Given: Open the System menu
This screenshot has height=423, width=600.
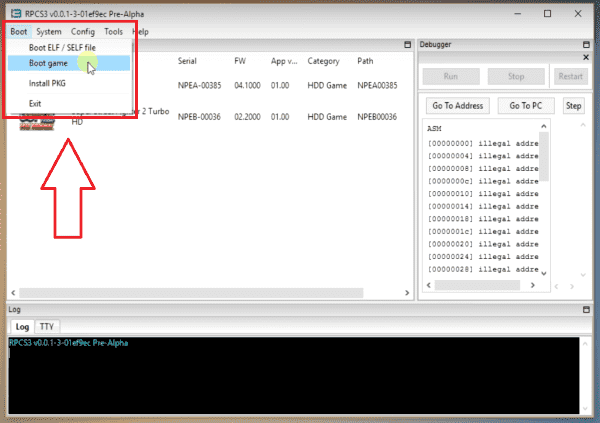Looking at the screenshot, I should (49, 32).
